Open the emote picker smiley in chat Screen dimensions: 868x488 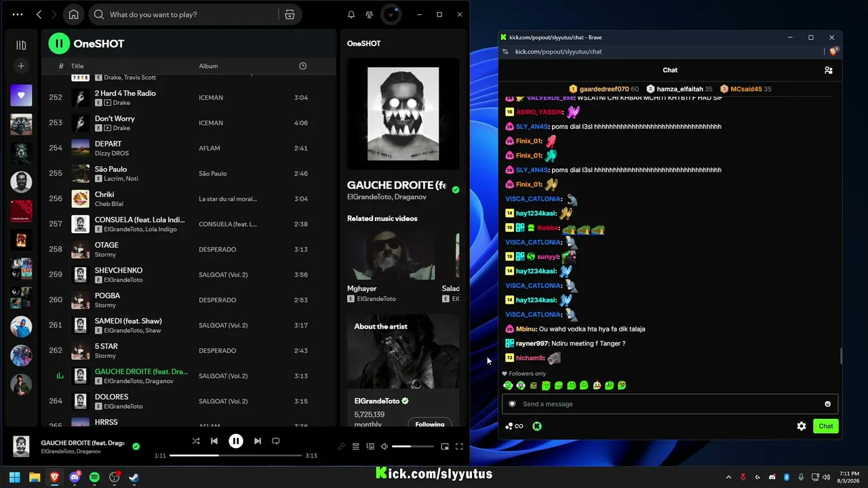coord(827,404)
